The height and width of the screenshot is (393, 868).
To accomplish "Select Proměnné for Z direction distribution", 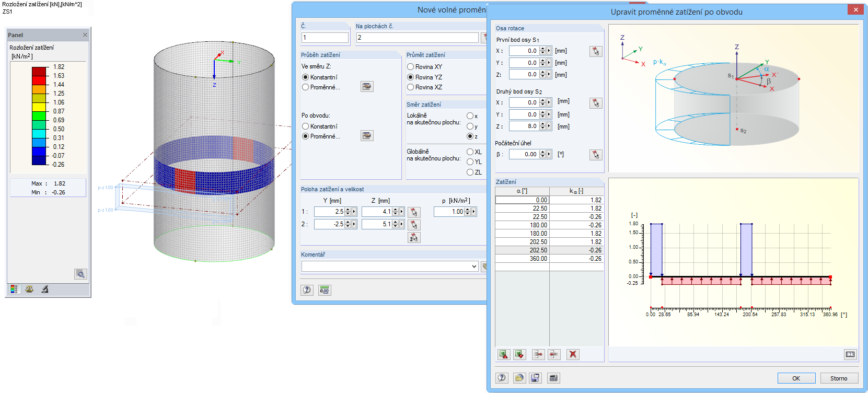I will coord(306,87).
